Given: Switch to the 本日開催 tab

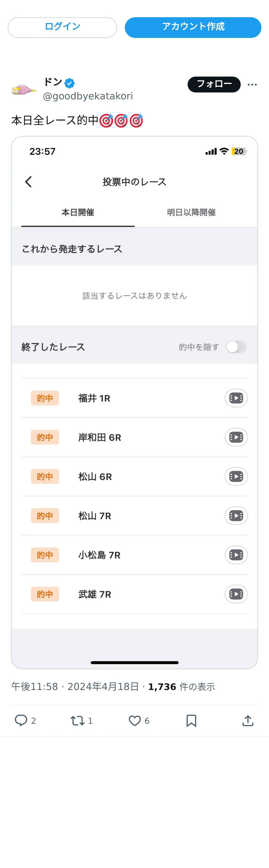Looking at the screenshot, I should pos(78,212).
